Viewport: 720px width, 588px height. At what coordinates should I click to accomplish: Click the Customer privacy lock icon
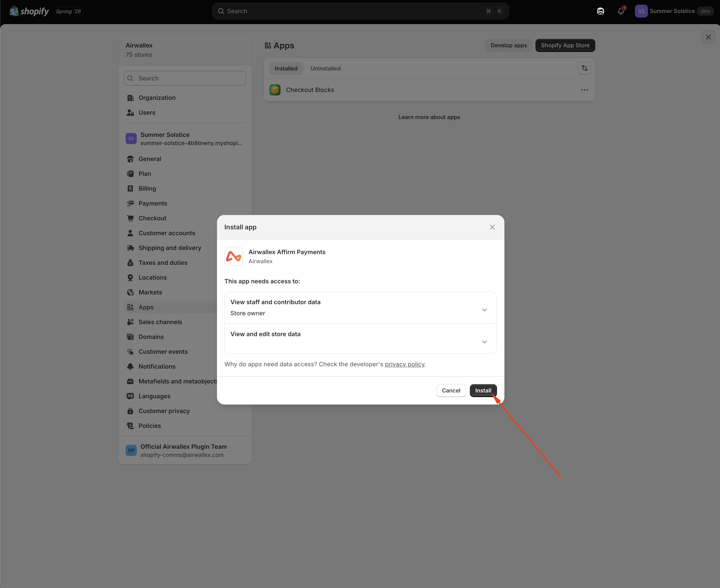[131, 411]
